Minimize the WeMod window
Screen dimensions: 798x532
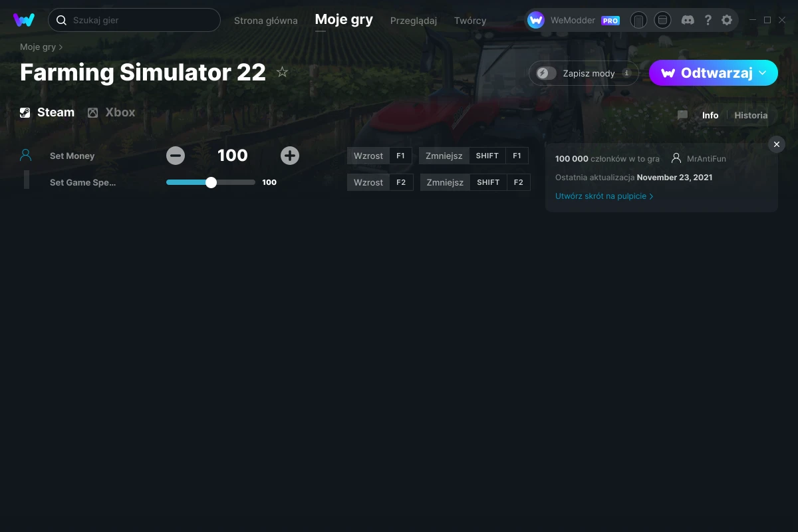(x=753, y=20)
